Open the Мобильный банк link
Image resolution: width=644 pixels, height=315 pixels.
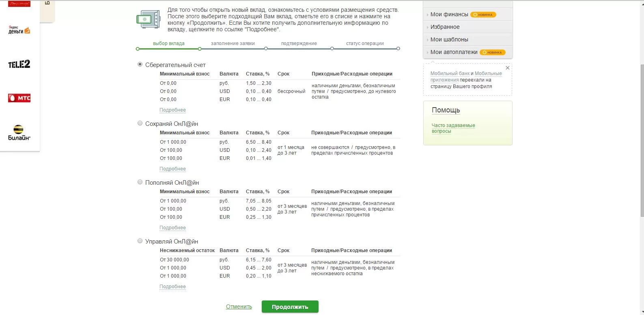[x=450, y=73]
